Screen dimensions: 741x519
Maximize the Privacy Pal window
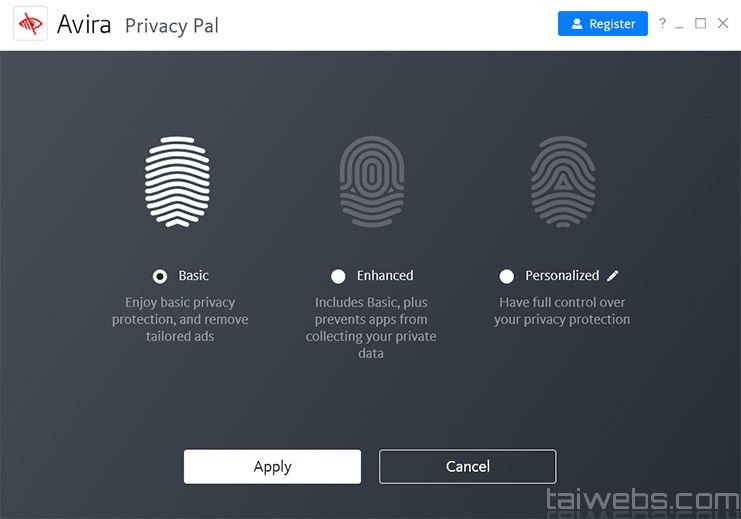coord(700,23)
